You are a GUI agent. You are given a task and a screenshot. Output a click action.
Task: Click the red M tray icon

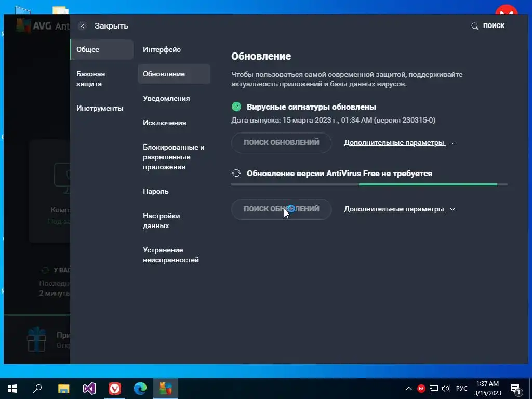coord(421,389)
